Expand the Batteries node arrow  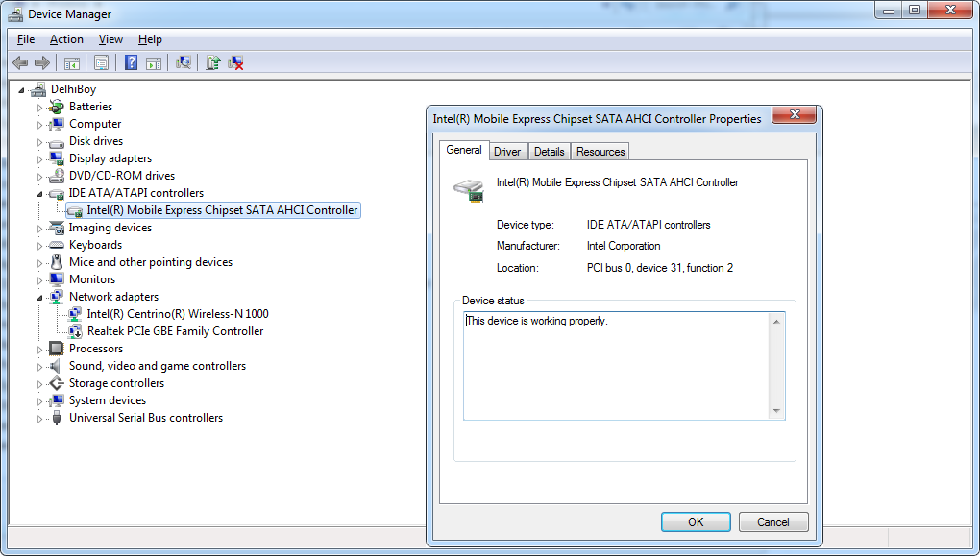click(x=40, y=108)
